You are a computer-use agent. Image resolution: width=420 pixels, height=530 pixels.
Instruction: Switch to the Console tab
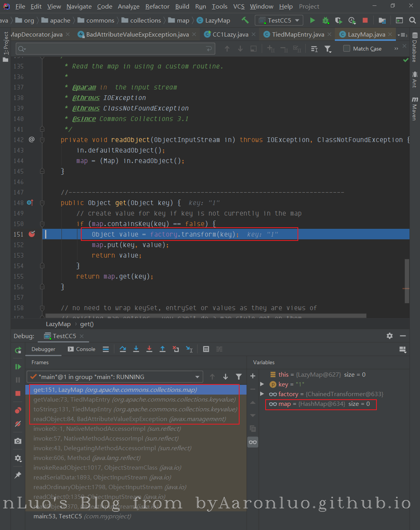pyautogui.click(x=82, y=349)
